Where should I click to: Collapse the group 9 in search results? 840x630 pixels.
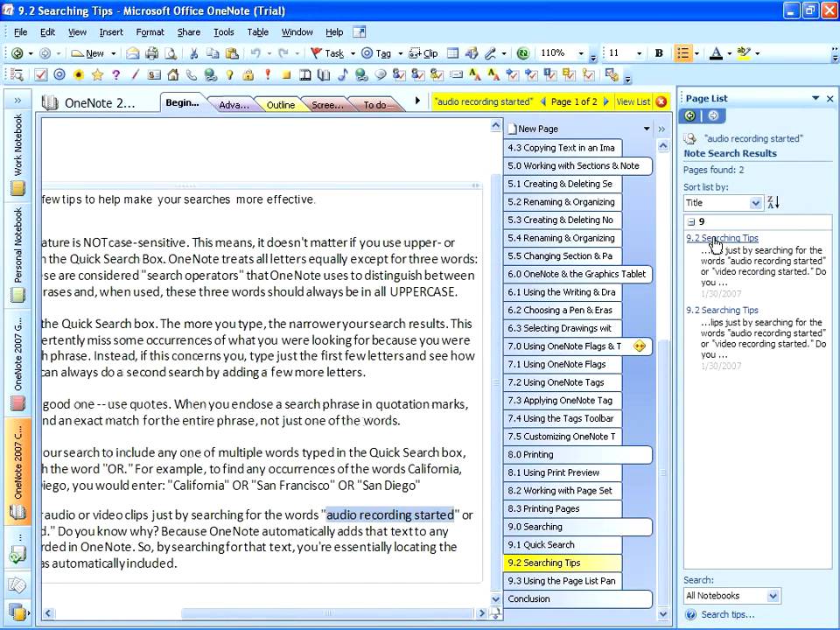[x=691, y=221]
